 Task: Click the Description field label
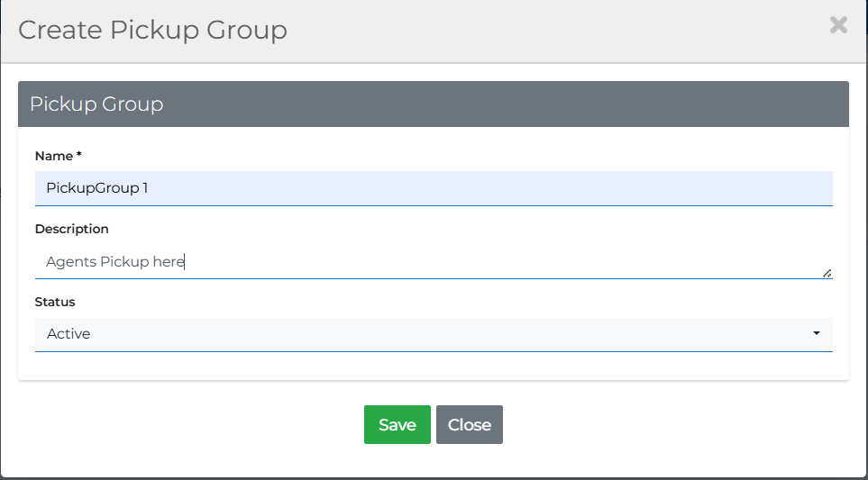(x=72, y=230)
